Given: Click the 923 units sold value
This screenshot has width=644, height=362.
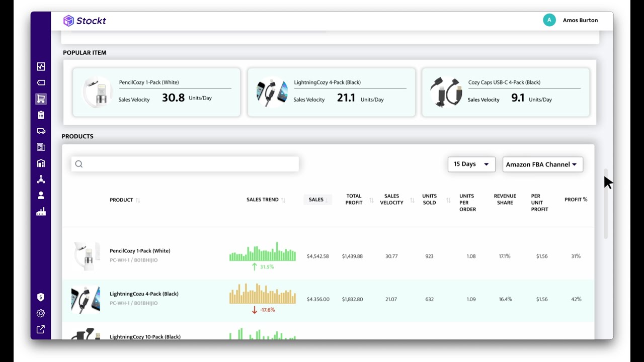Looking at the screenshot, I should coord(429,256).
